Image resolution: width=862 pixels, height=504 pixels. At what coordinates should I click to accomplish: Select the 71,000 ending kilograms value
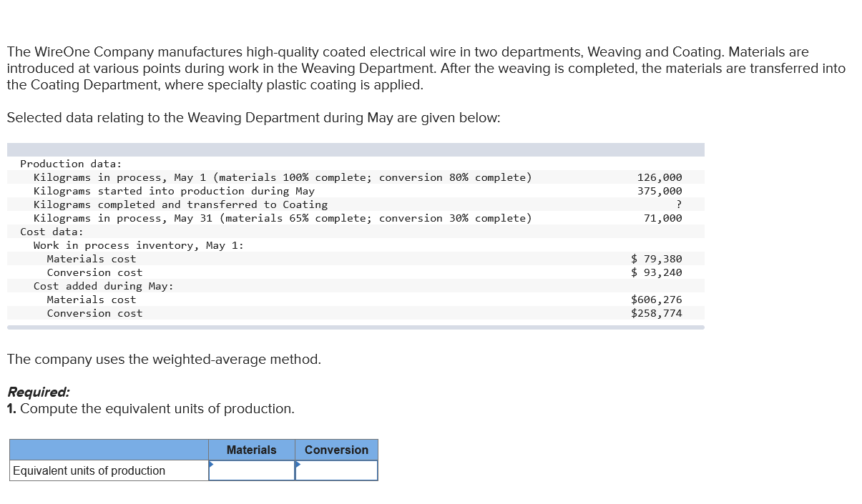(x=662, y=218)
